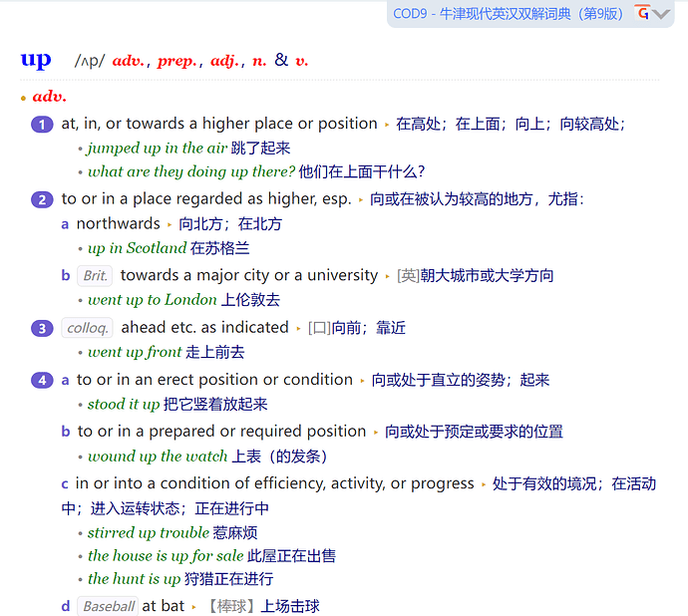Click the sub-sense letter "d" marker
This screenshot has width=688, height=616.
(66, 606)
